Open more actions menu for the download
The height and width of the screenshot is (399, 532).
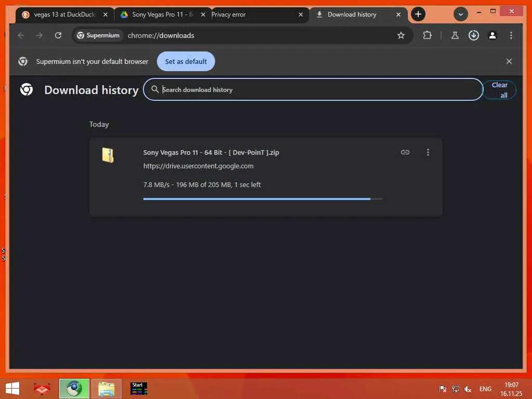(428, 152)
